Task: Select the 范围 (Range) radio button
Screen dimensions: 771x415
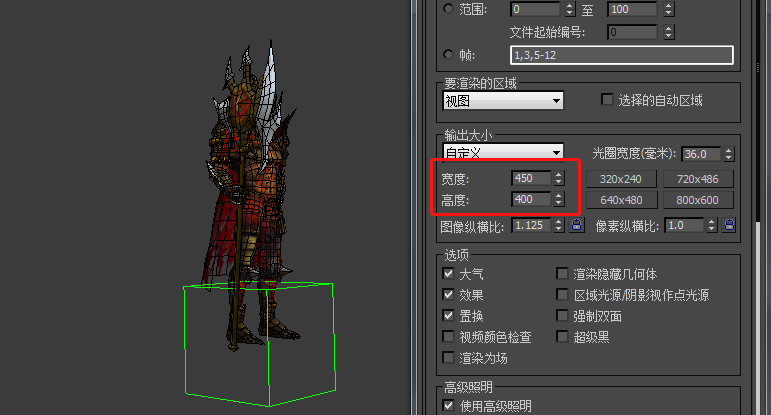Action: click(x=447, y=9)
